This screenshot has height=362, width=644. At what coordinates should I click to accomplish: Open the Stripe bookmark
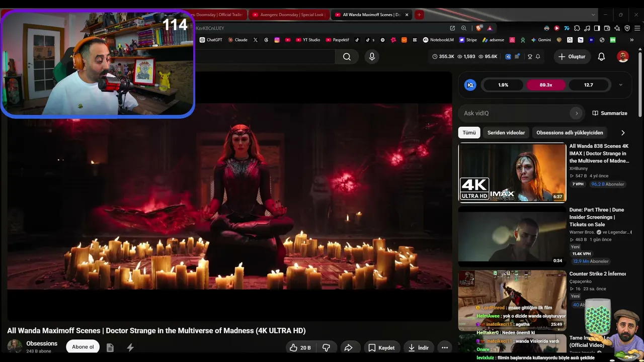[468, 40]
